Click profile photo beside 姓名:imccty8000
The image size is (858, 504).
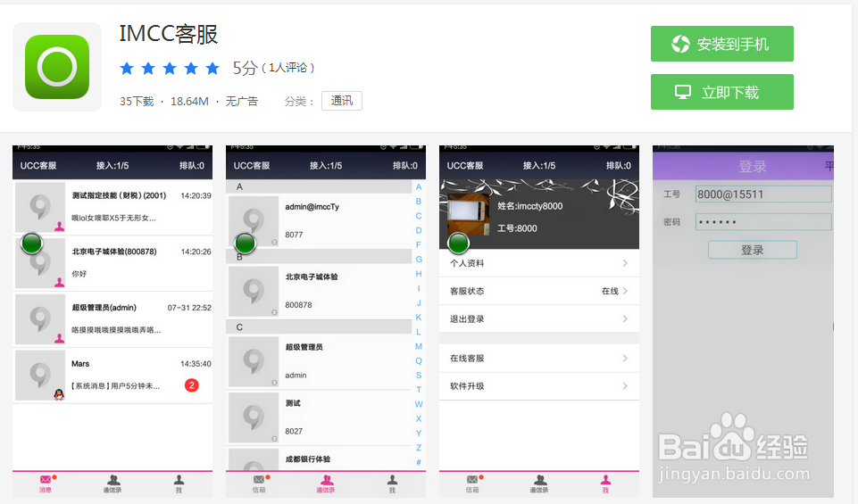468,214
